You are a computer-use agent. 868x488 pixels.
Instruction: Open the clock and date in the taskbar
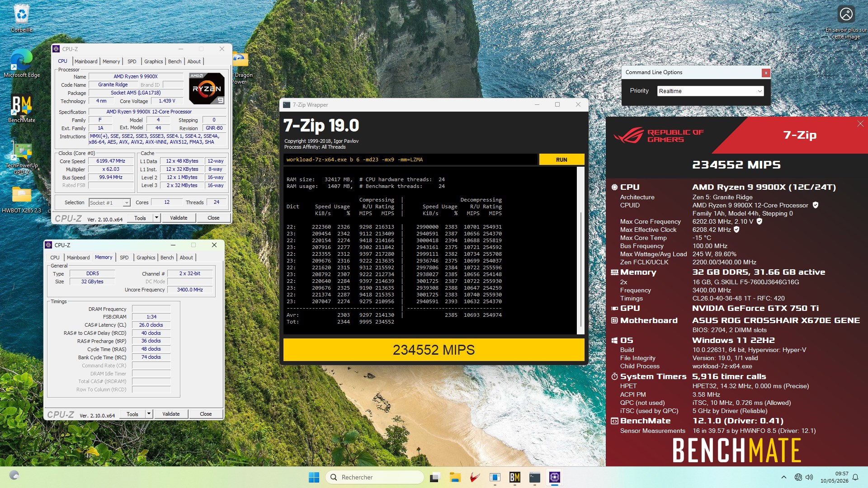834,477
